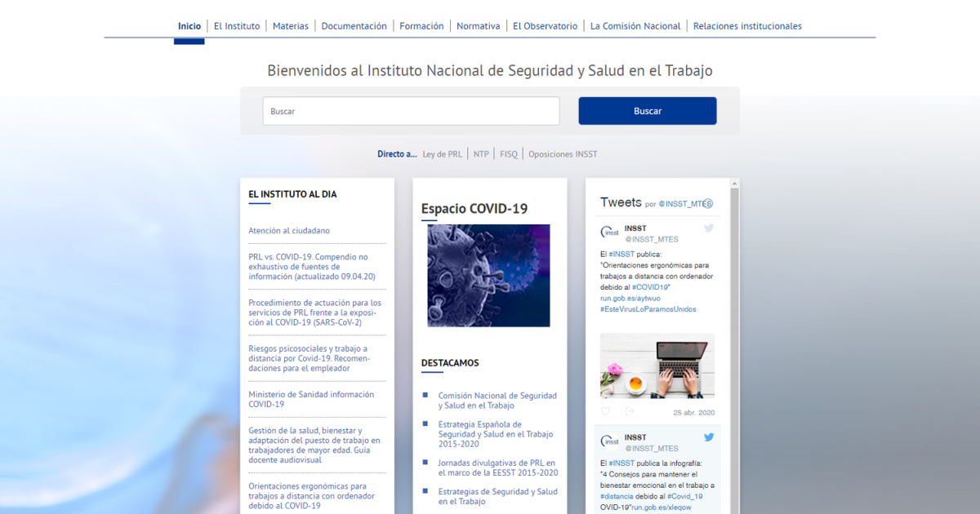
Task: Open La Comisión Nacional menu
Action: [x=635, y=26]
